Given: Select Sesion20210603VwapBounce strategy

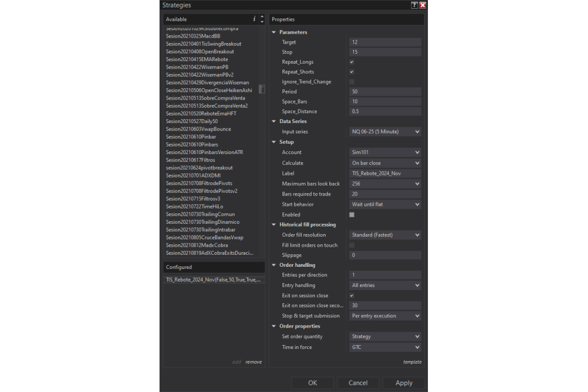Looking at the screenshot, I should point(198,129).
